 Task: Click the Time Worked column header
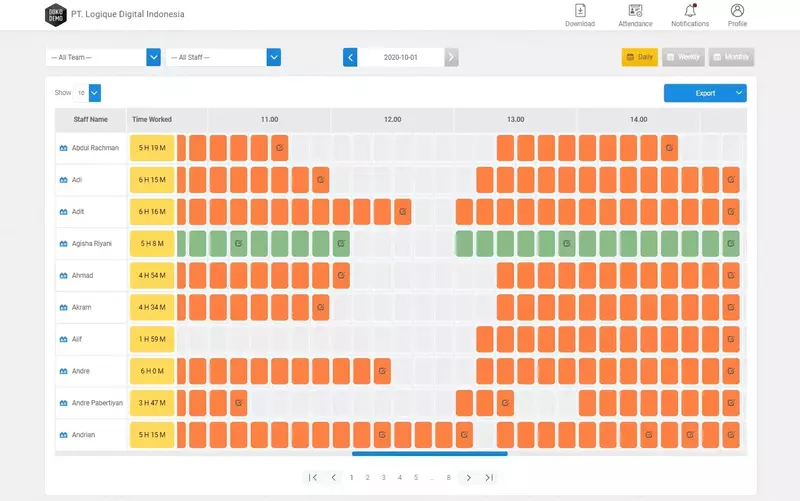point(152,119)
